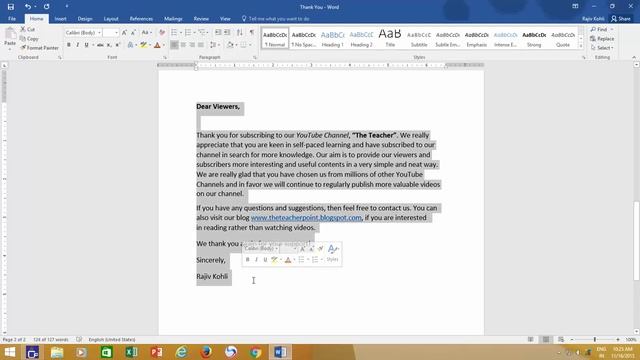Toggle Italic in the ribbon Font group
The image size is (640, 360).
(x=78, y=45)
